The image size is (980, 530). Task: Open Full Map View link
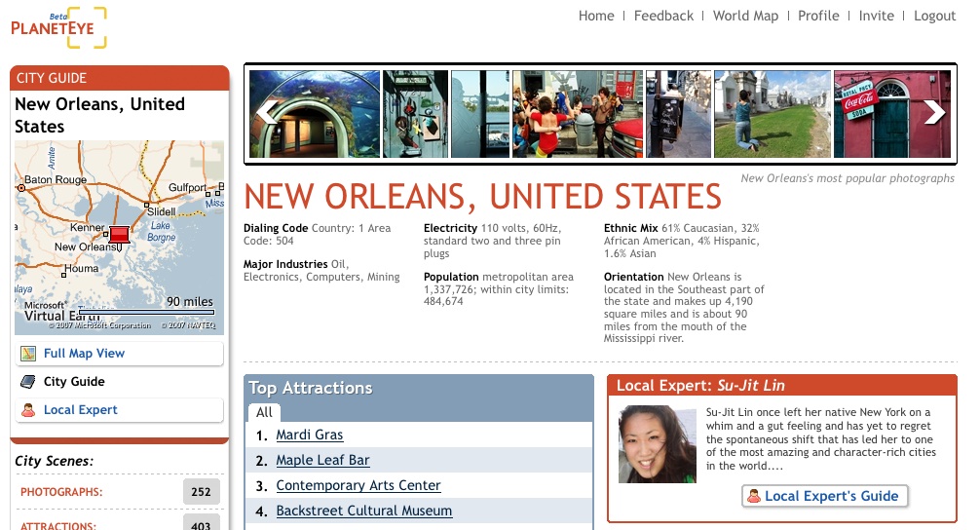(85, 353)
